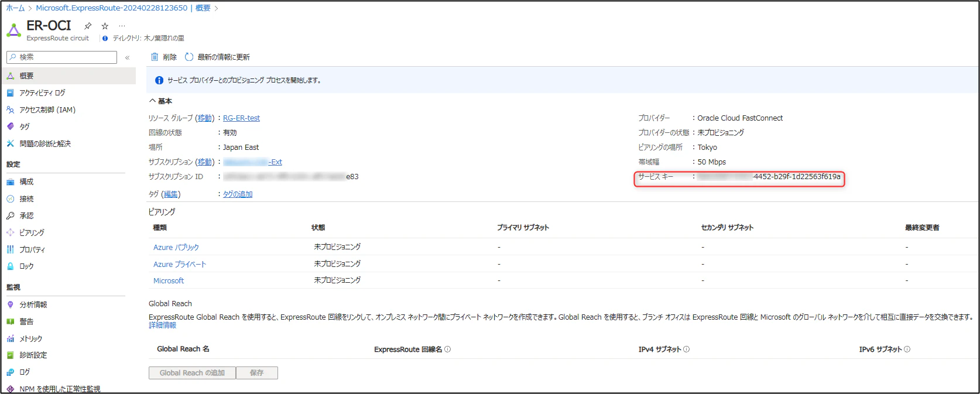Select the service key value

[x=769, y=177]
